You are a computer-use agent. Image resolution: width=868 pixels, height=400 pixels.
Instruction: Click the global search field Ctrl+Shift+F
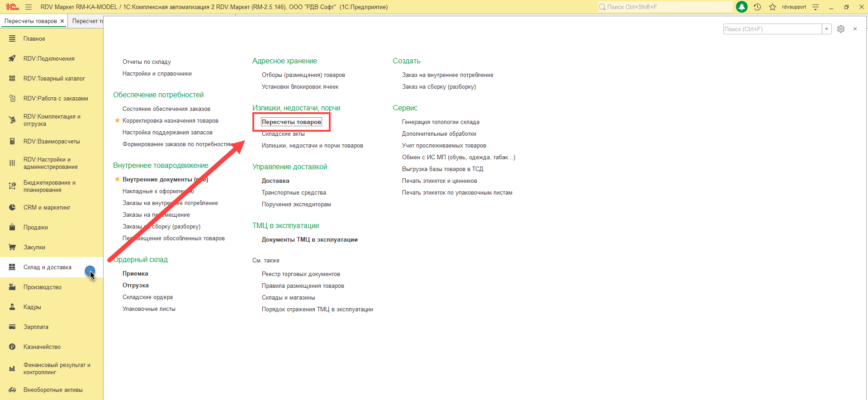point(665,7)
